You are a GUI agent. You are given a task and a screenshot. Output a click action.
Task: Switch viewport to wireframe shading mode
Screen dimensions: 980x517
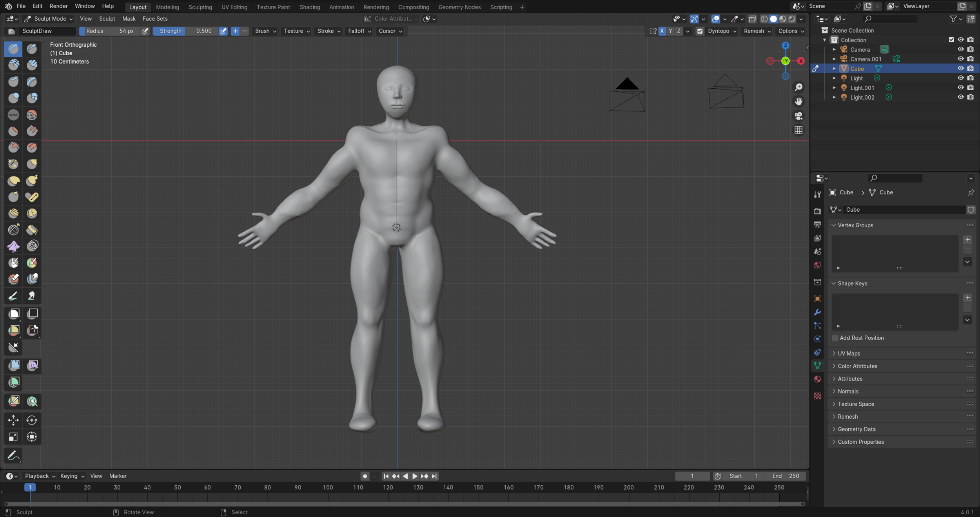(764, 19)
